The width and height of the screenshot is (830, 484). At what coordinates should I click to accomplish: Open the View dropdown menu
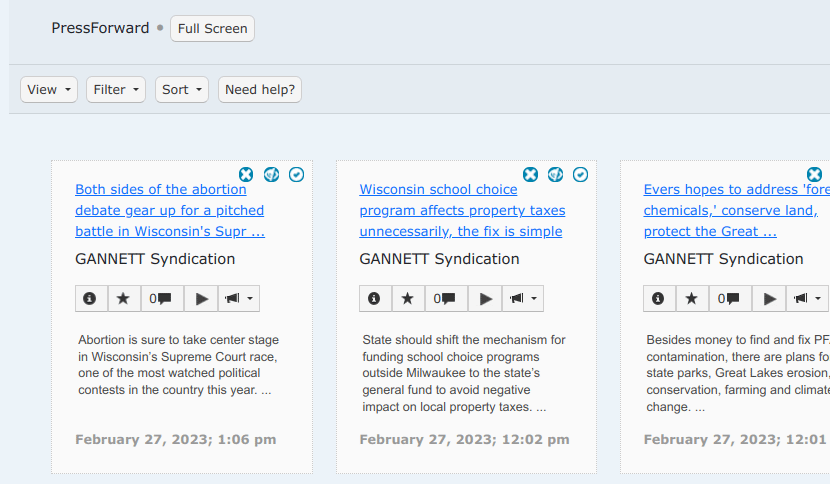49,89
